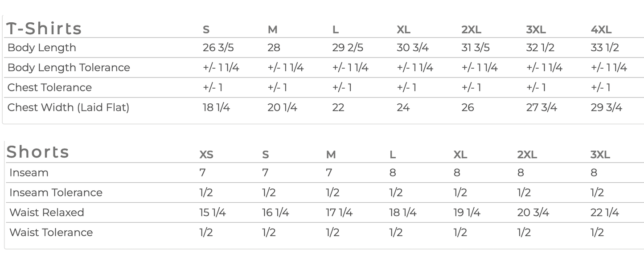Select the 29 3/4 chest width value
The image size is (644, 266).
click(606, 107)
